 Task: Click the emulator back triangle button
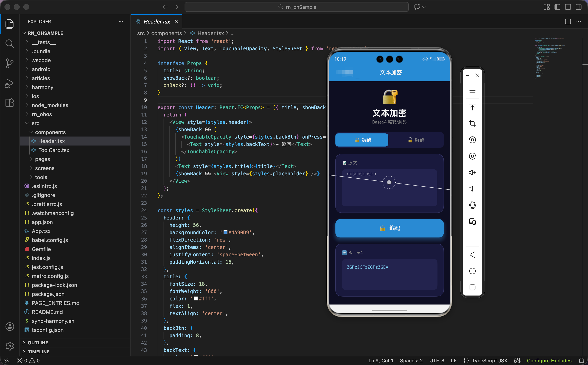[472, 255]
